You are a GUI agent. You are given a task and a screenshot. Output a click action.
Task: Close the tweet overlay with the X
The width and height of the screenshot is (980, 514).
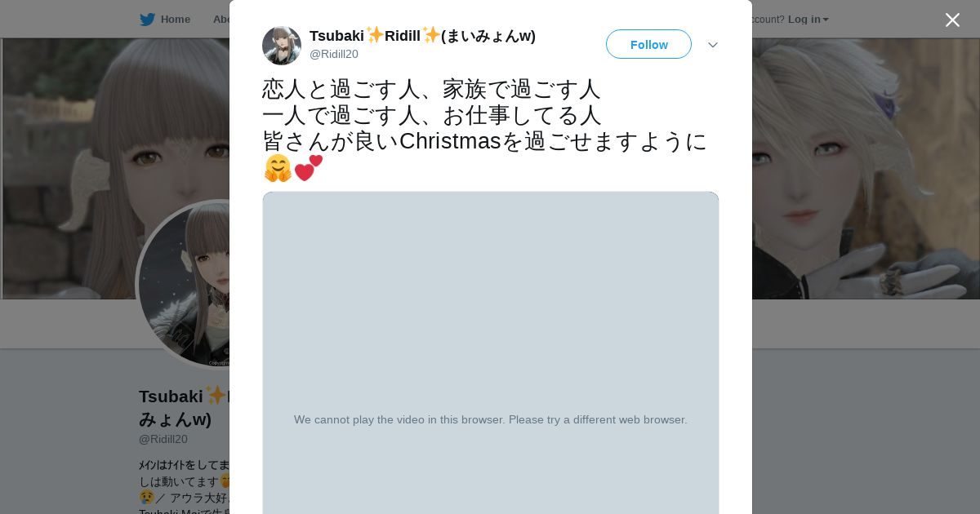[x=952, y=20]
